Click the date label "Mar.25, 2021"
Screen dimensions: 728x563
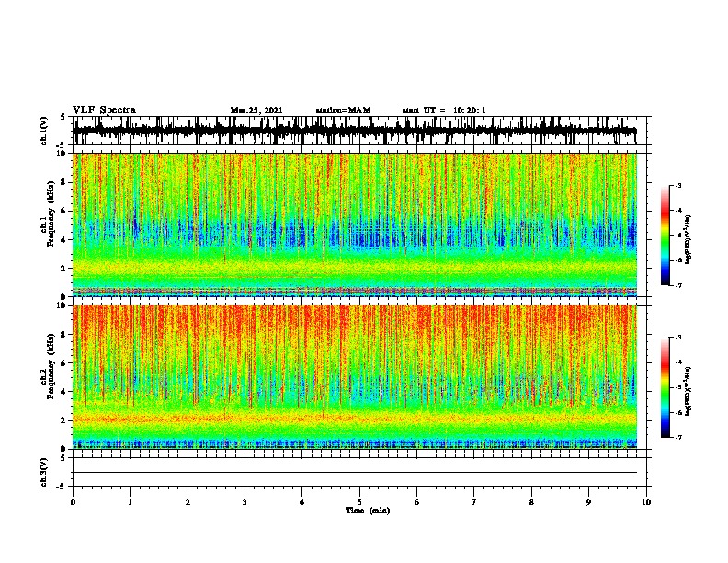(256, 110)
